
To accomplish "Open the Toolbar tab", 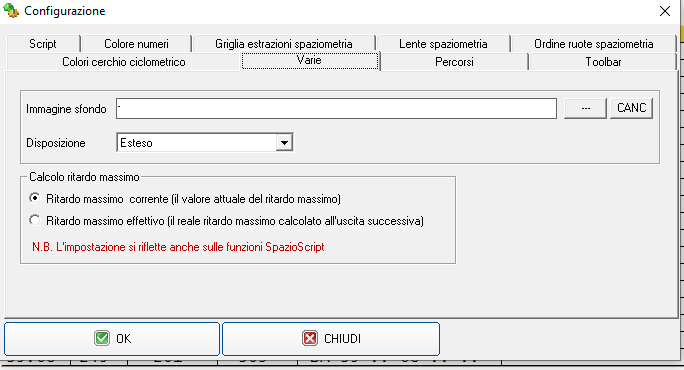I will 603,62.
